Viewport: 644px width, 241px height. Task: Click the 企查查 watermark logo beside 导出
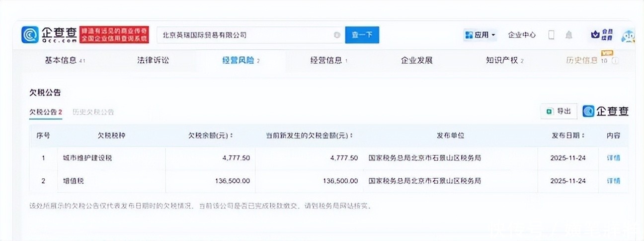606,111
